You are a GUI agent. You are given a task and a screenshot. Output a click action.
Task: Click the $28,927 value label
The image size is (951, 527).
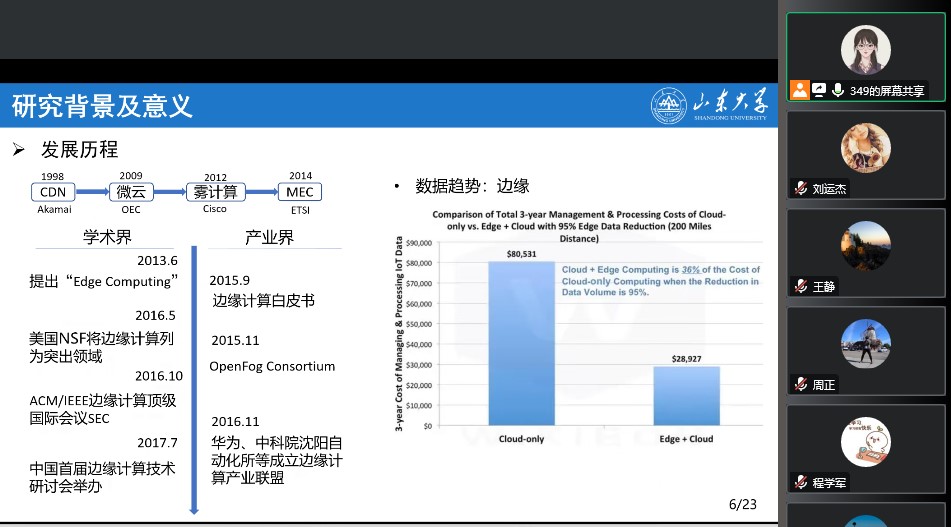point(687,359)
